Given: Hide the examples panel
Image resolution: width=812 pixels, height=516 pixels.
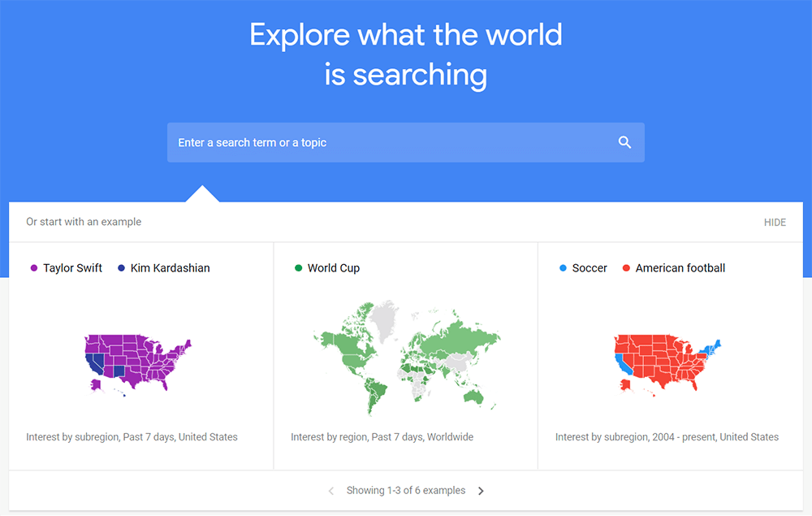Looking at the screenshot, I should 775,223.
